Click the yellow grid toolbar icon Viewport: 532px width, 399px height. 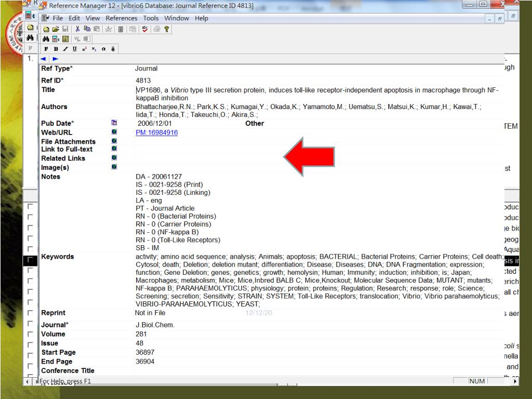[65, 39]
